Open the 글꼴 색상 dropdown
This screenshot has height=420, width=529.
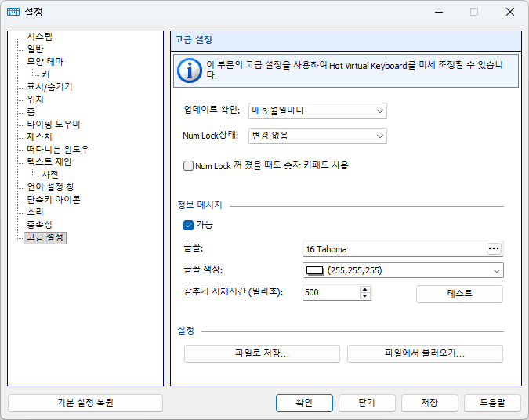point(403,270)
